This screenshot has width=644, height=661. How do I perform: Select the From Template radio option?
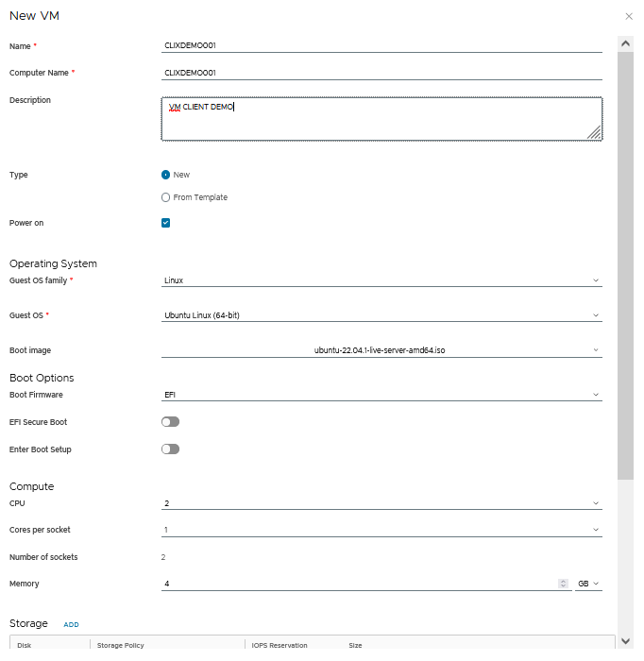coord(166,197)
